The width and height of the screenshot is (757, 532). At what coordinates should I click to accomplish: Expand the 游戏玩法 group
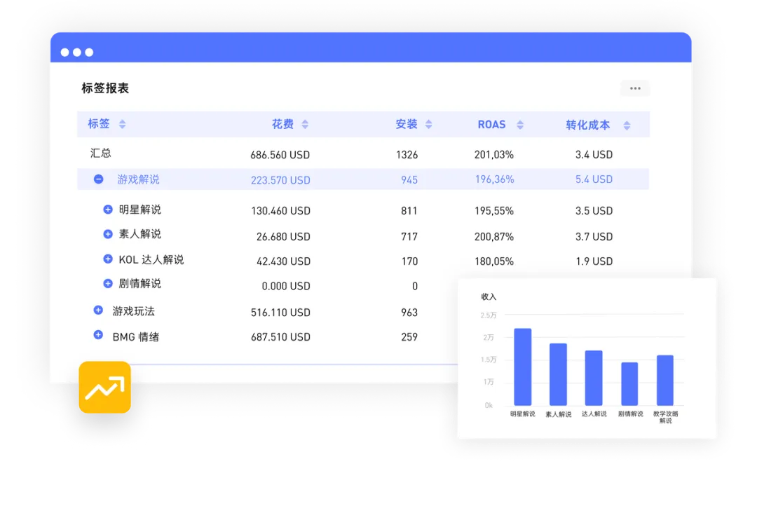97,311
